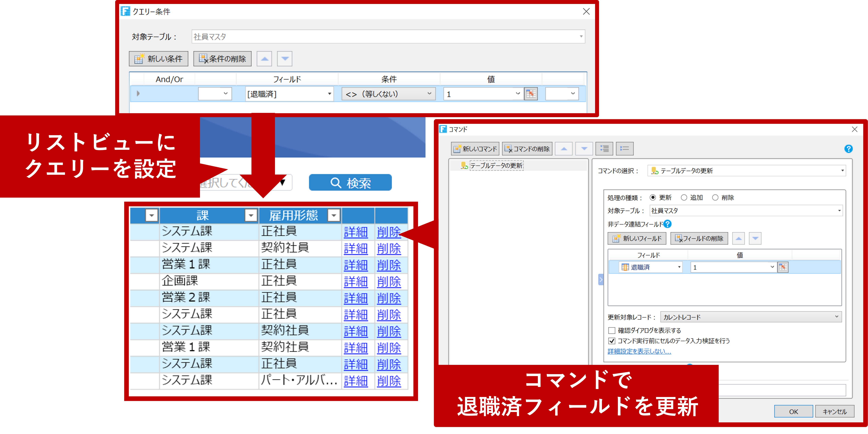Click 詳細設定を表示しない link
The image size is (868, 434).
pyautogui.click(x=639, y=351)
